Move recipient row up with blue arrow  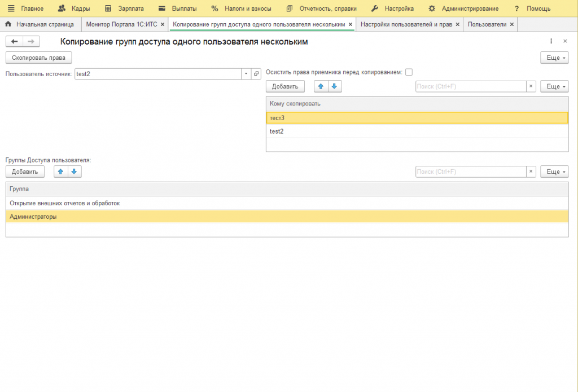click(x=321, y=86)
